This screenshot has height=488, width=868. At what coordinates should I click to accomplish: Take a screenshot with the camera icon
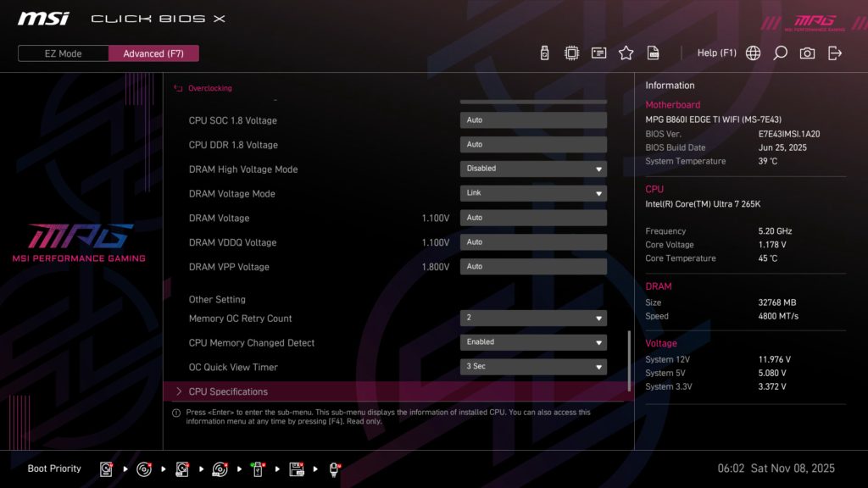(x=807, y=52)
